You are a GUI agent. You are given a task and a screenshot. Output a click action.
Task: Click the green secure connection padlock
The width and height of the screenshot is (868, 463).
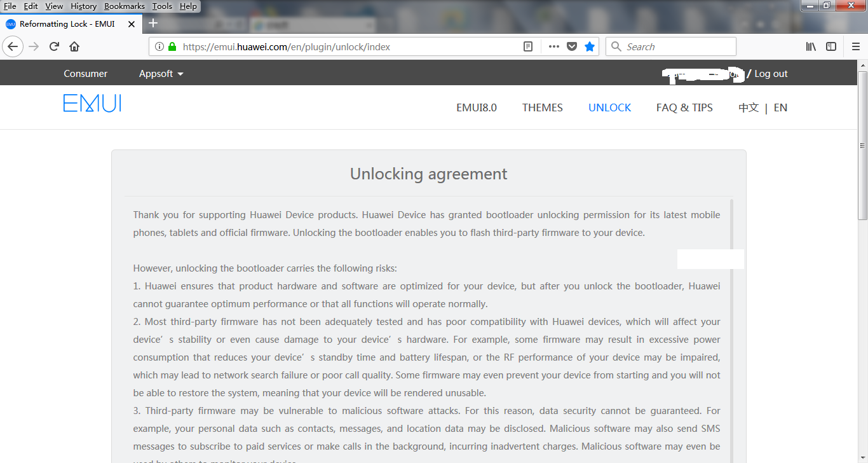[172, 46]
